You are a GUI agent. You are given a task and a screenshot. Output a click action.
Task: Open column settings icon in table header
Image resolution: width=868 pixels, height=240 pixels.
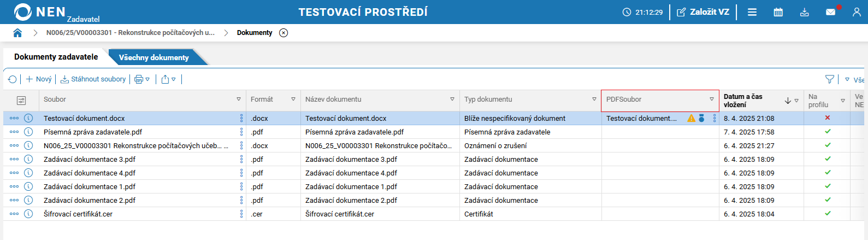click(21, 100)
